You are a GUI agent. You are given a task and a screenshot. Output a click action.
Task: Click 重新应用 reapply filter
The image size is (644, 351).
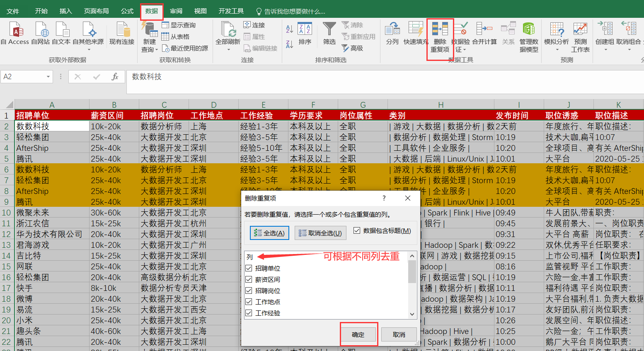(358, 36)
